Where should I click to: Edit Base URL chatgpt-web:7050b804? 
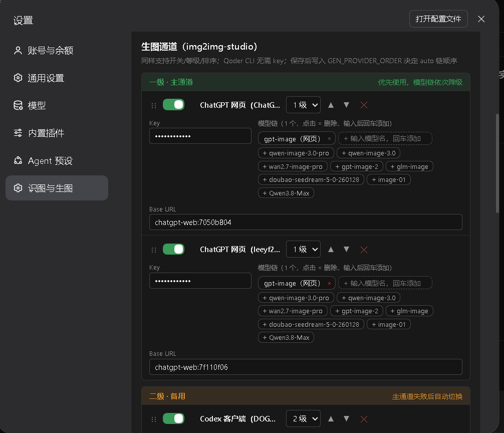pyautogui.click(x=306, y=222)
